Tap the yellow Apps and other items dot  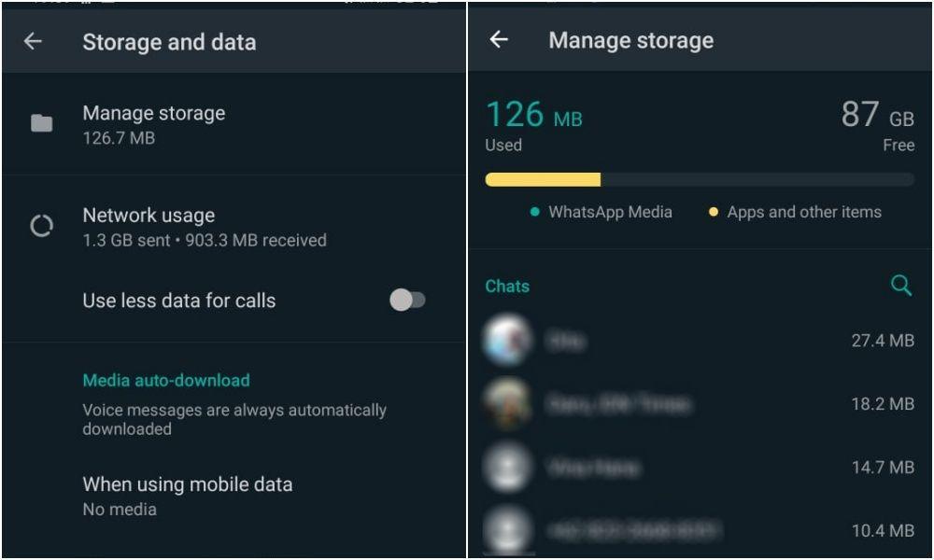pos(713,212)
